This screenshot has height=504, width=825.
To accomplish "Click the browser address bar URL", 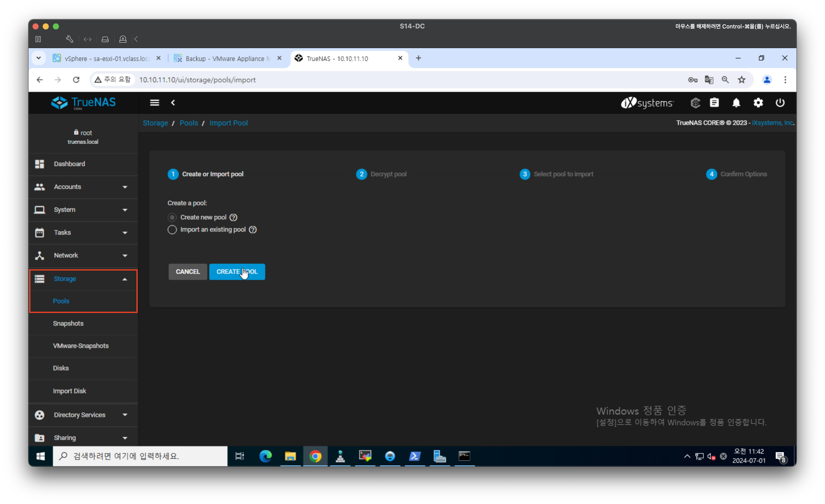I will click(197, 80).
